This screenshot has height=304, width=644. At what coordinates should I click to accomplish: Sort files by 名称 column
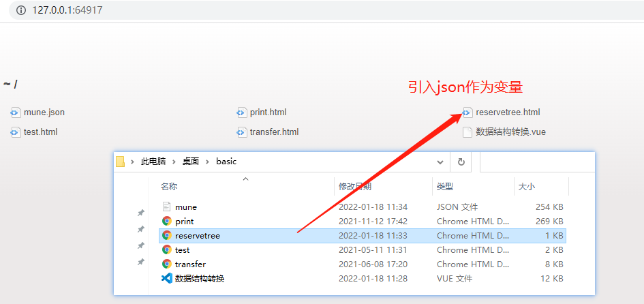coord(169,187)
